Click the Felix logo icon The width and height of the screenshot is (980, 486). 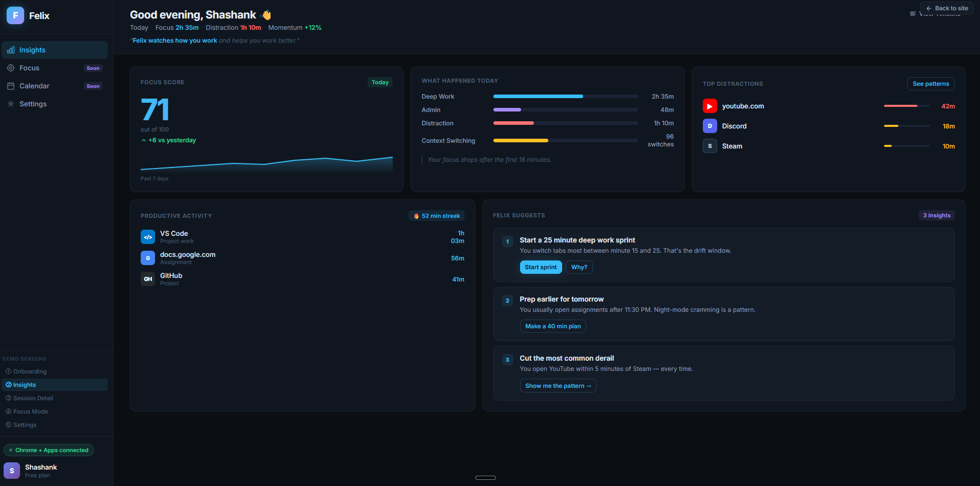(x=14, y=15)
